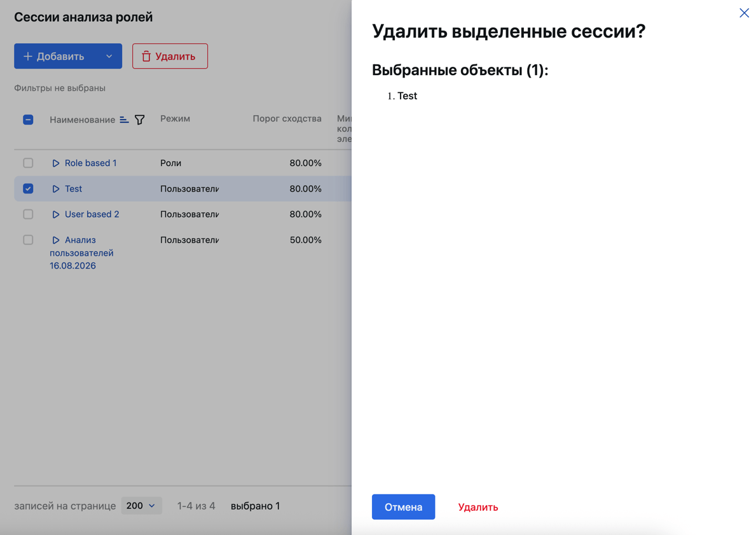
Task: Confirm deletion with the red Удалить link
Action: 478,507
